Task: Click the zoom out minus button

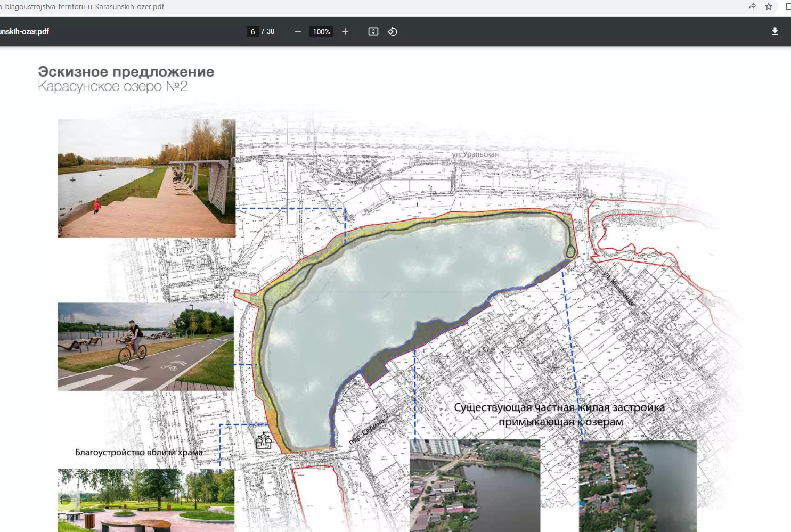Action: click(298, 31)
